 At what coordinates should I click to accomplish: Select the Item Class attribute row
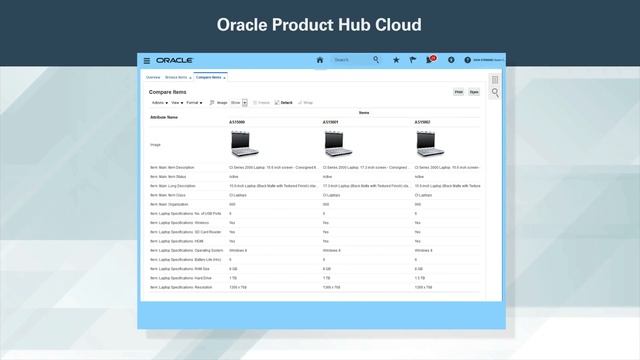[x=168, y=196]
